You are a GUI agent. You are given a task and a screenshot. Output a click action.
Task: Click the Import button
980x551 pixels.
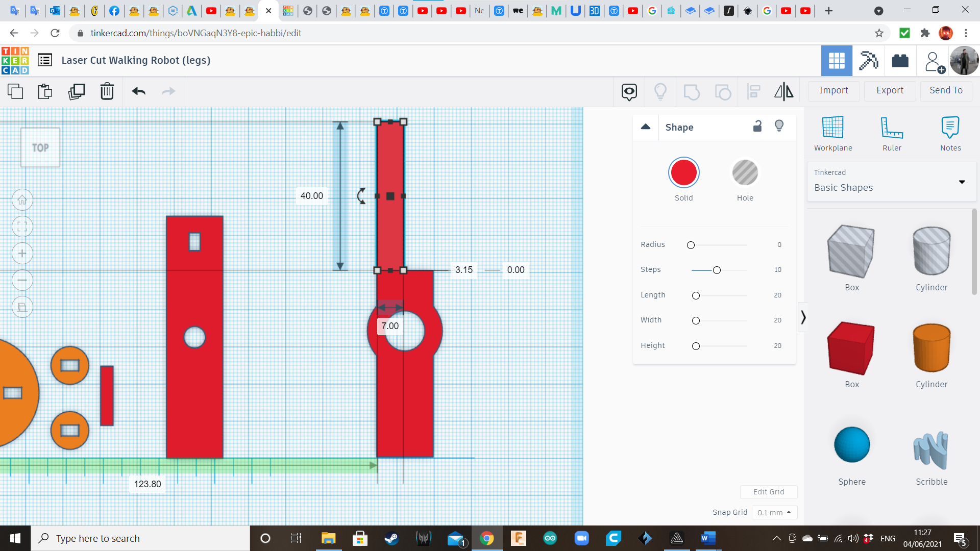(x=834, y=90)
